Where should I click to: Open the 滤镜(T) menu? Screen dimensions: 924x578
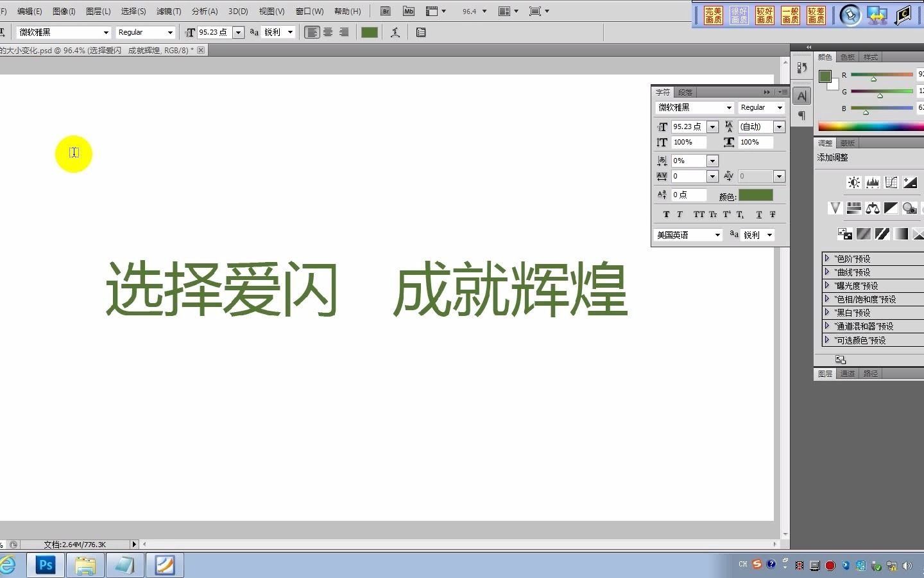167,11
